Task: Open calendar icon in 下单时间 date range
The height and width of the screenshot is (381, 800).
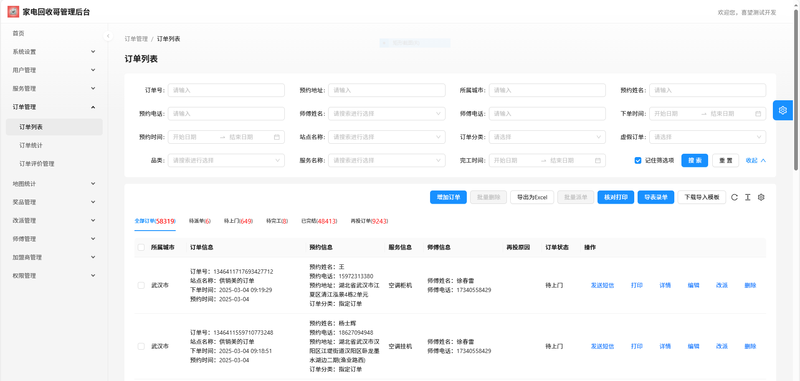Action: pos(758,114)
